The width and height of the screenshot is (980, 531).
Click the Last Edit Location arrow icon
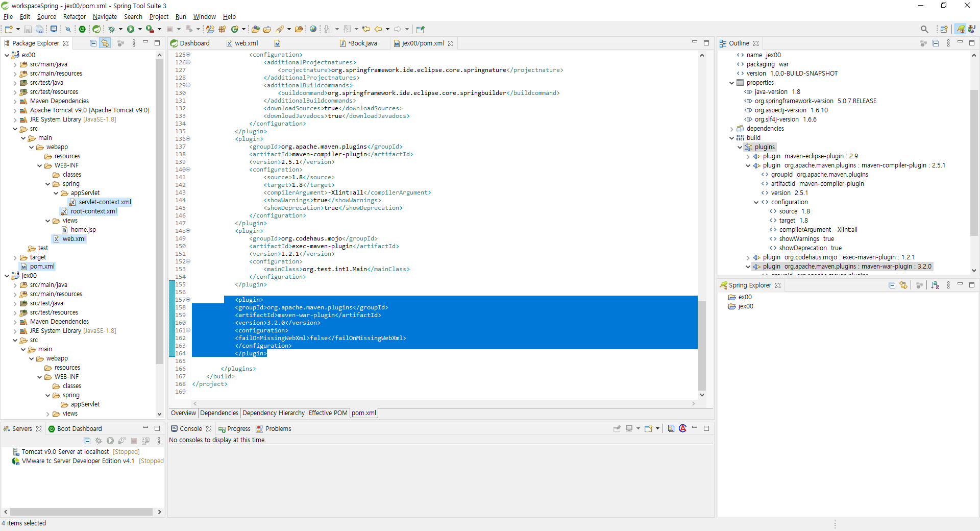(x=366, y=29)
